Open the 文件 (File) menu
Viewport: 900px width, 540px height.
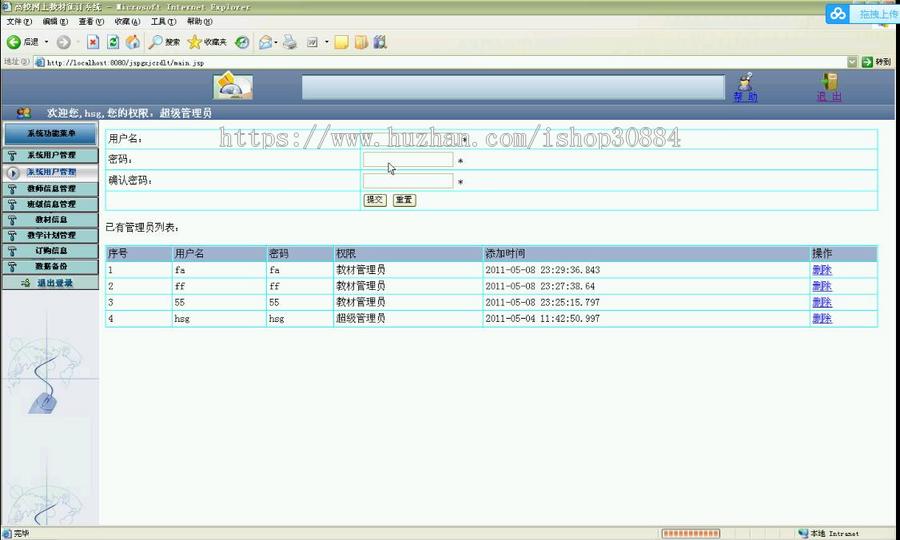[x=19, y=21]
